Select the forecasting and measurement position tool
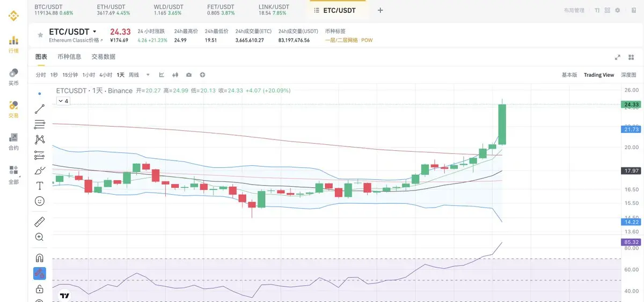Screen dimensions: 644x302 (x=40, y=155)
